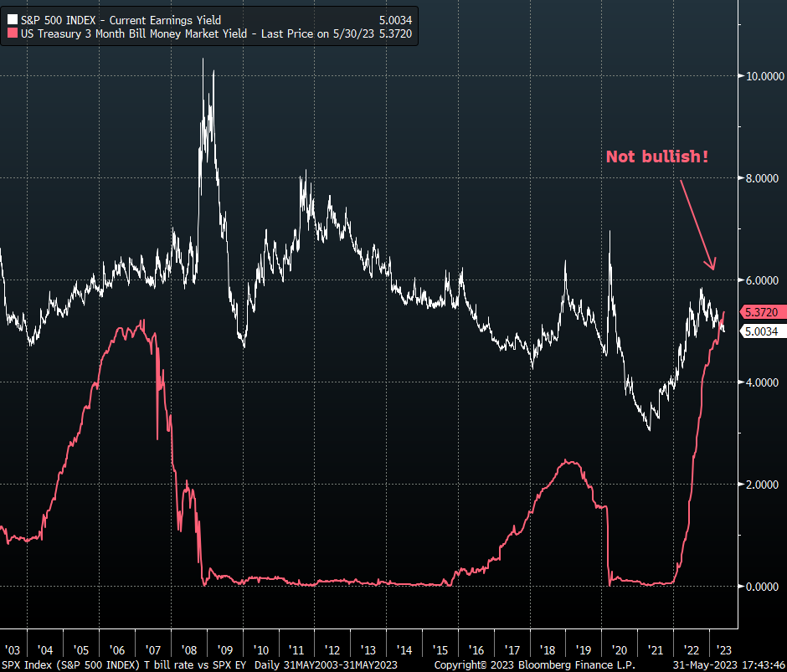787x672 pixels.
Task: Click the '03 year label on the time axis
Action: [x=12, y=650]
